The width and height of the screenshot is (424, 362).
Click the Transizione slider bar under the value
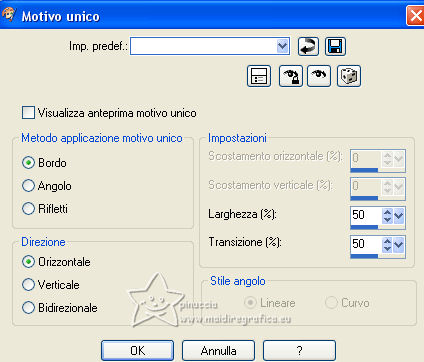pos(378,256)
